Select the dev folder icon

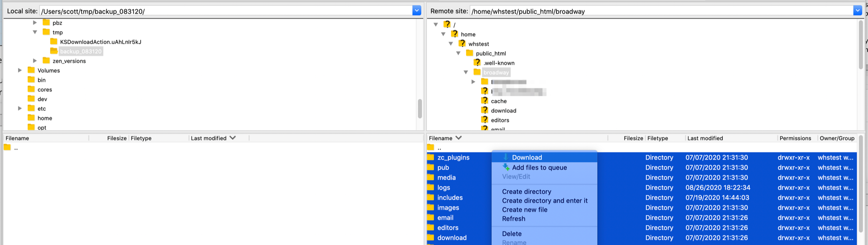[31, 99]
